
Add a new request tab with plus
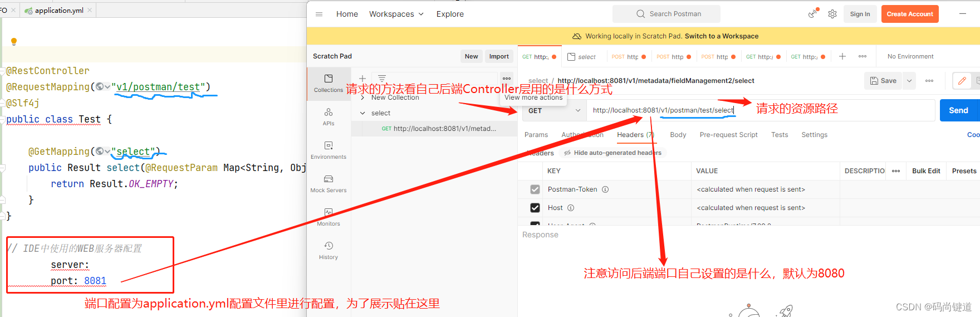[x=842, y=56]
